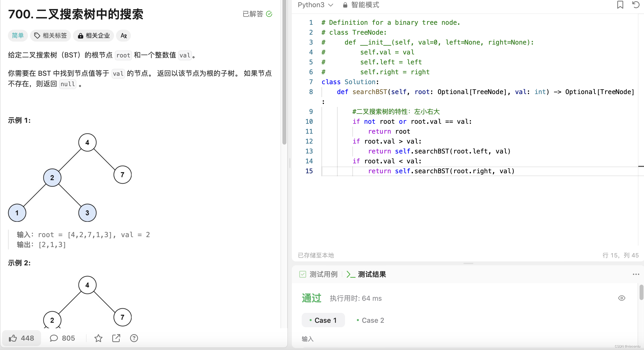Image resolution: width=644 pixels, height=350 pixels.
Task: Open the Python3 language dropdown
Action: point(315,5)
